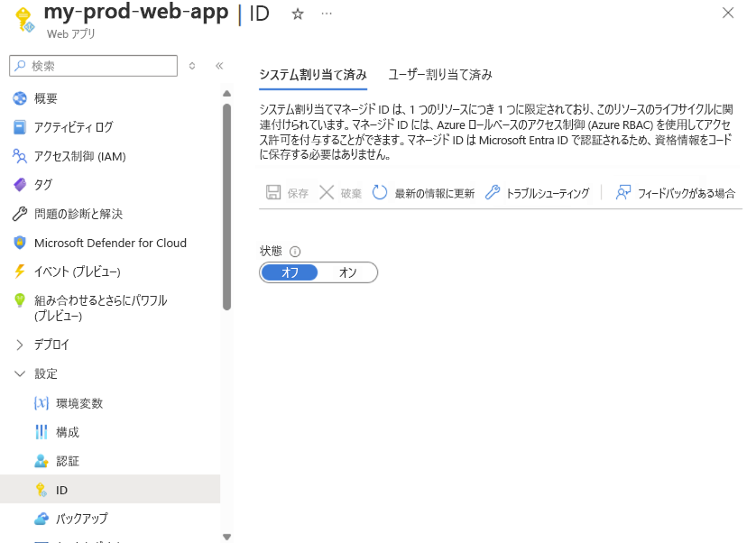Toggle the favorite star next to ID
Screen dimensions: 756x543
[297, 14]
